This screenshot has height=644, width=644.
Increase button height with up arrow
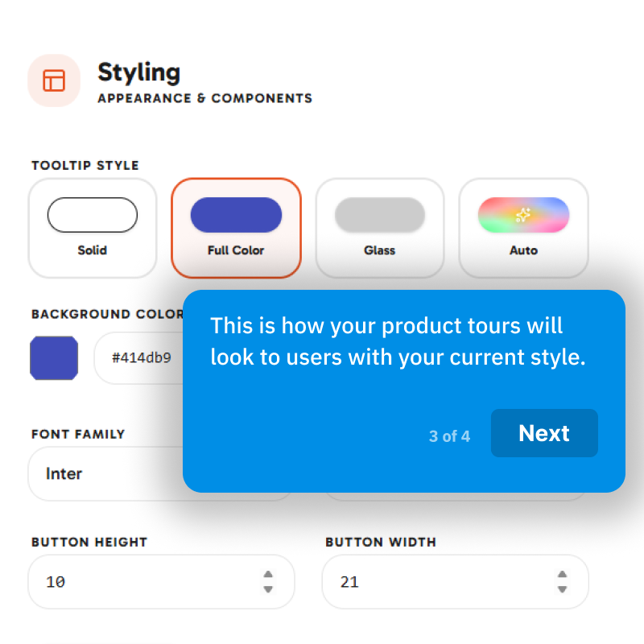tap(268, 574)
